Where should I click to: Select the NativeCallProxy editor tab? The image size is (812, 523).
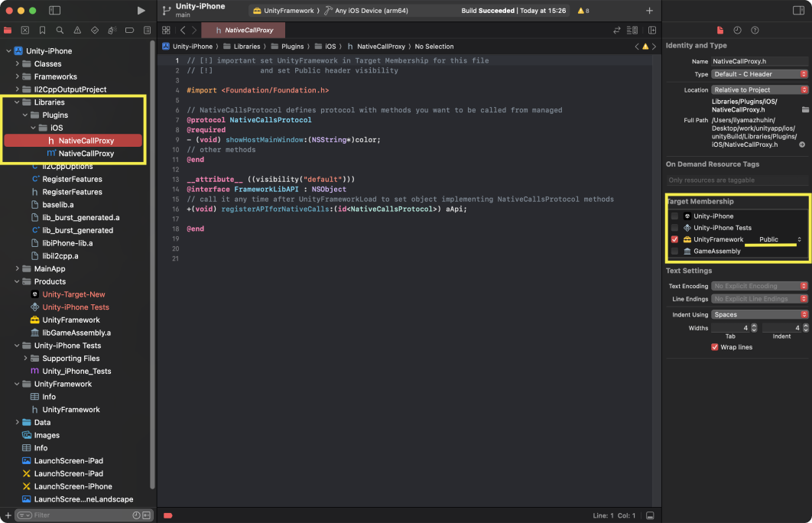(243, 31)
